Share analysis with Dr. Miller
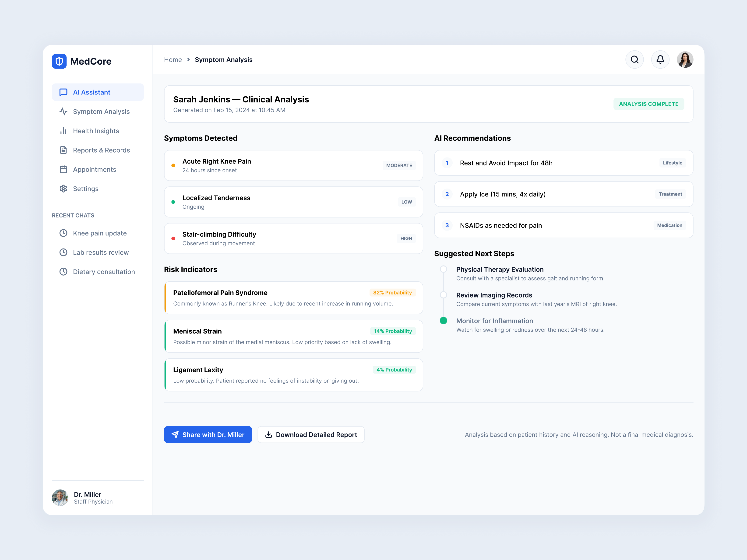 pyautogui.click(x=208, y=434)
